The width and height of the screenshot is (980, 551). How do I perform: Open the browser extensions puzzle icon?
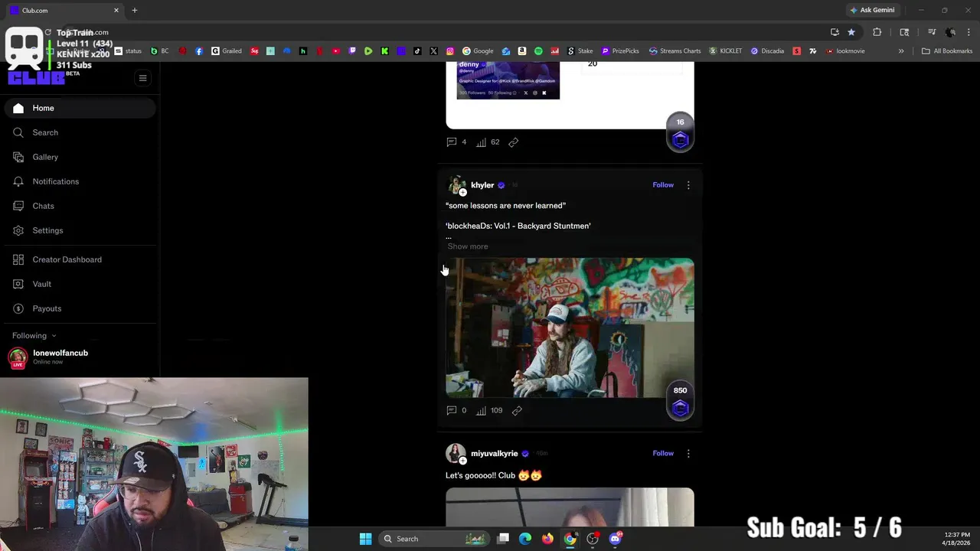click(877, 32)
